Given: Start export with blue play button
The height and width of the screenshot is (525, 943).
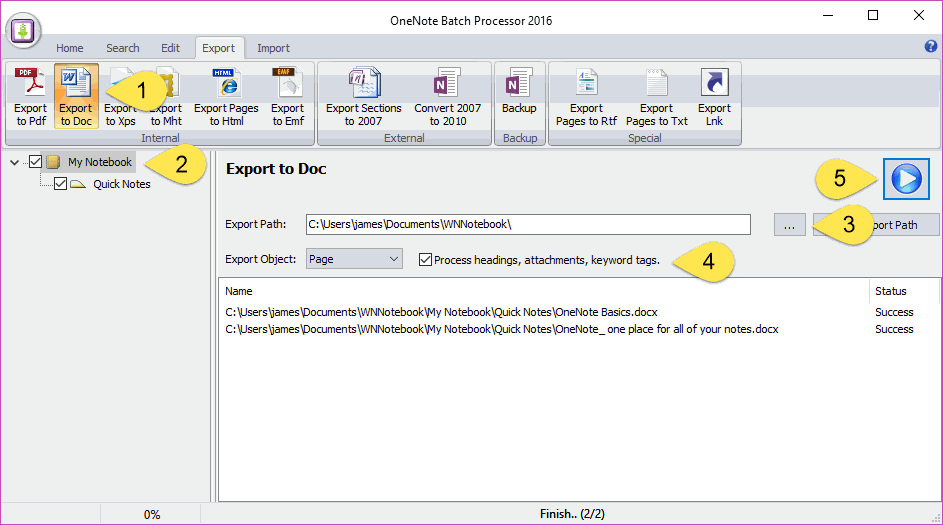Looking at the screenshot, I should point(906,179).
